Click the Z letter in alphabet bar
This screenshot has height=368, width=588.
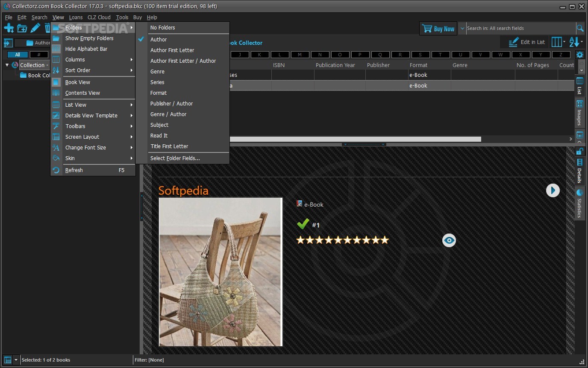click(561, 55)
